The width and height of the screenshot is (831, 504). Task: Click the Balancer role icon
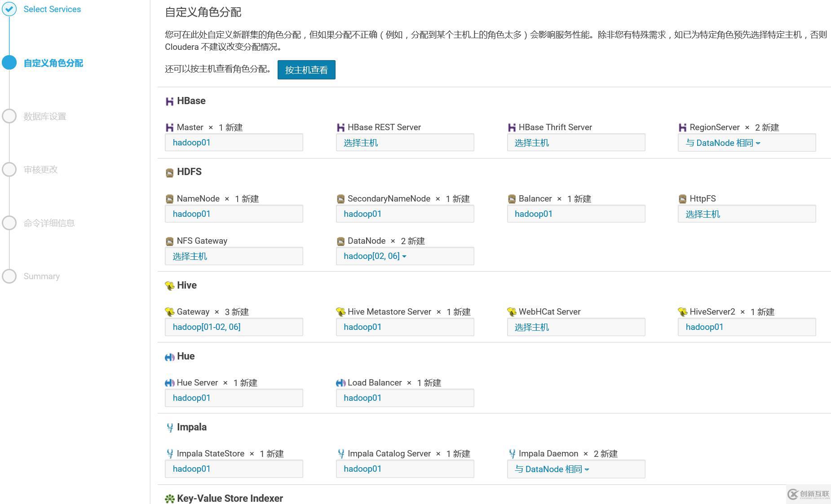[512, 199]
